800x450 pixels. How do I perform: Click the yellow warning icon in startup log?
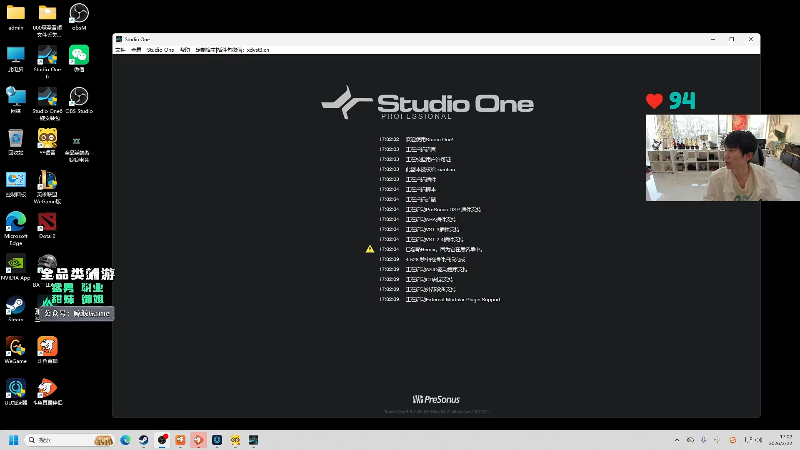pyautogui.click(x=370, y=249)
